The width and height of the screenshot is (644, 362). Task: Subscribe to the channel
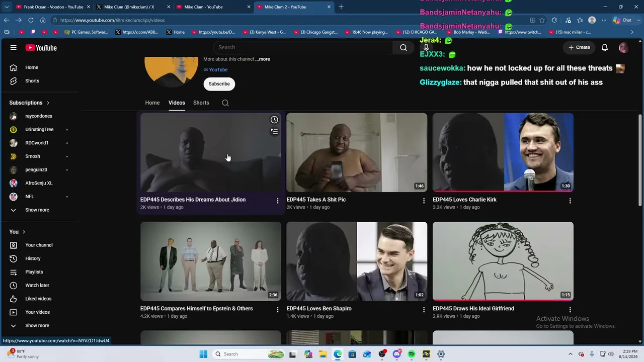219,84
